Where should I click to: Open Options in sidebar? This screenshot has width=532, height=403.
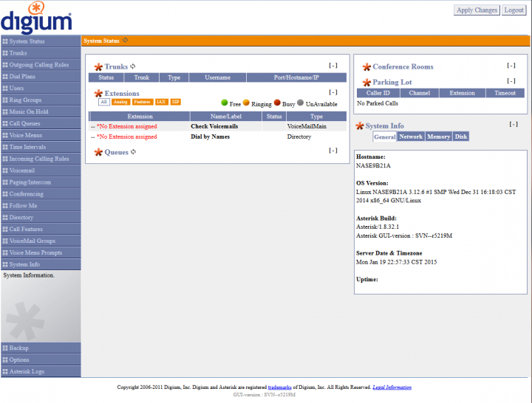coord(41,359)
